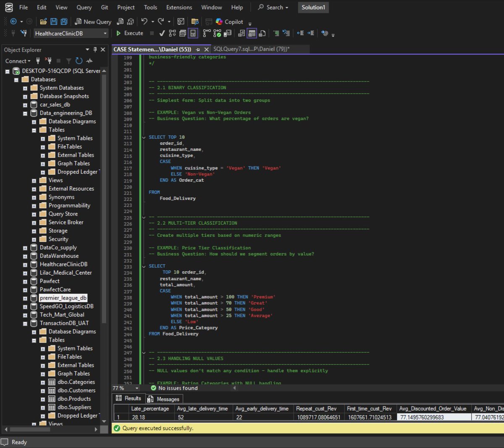Click the Disconnect icon in Object Explorer
The width and height of the screenshot is (504, 448).
click(48, 61)
